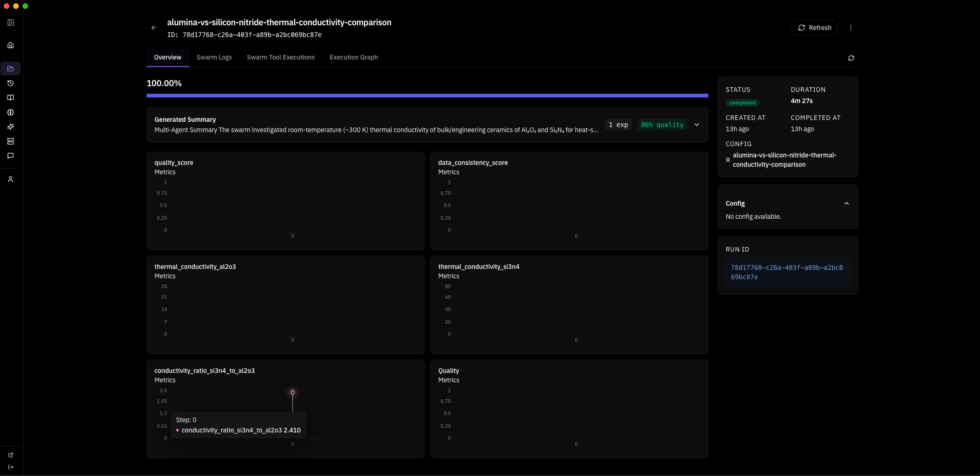Image resolution: width=980 pixels, height=476 pixels.
Task: Open the three-dot more options menu
Action: click(x=851, y=28)
